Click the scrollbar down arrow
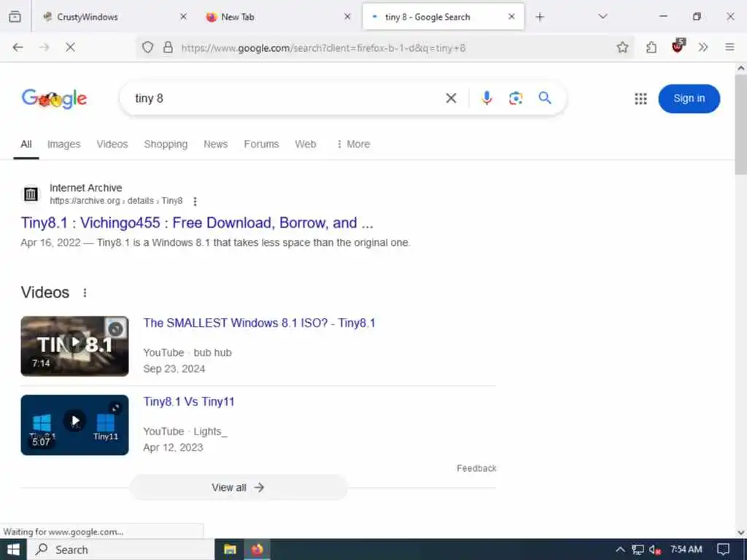747x560 pixels. click(741, 532)
